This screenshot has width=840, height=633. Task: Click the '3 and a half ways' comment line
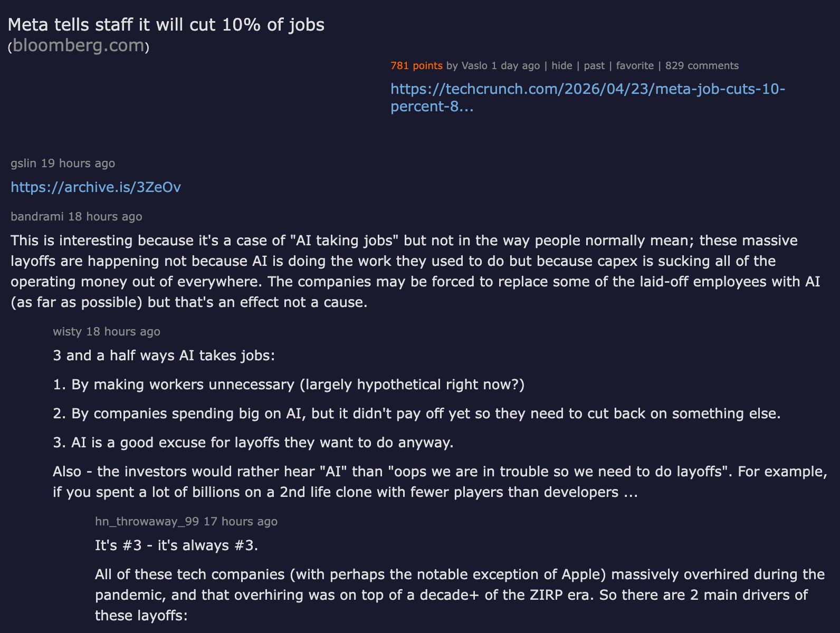[x=164, y=356]
